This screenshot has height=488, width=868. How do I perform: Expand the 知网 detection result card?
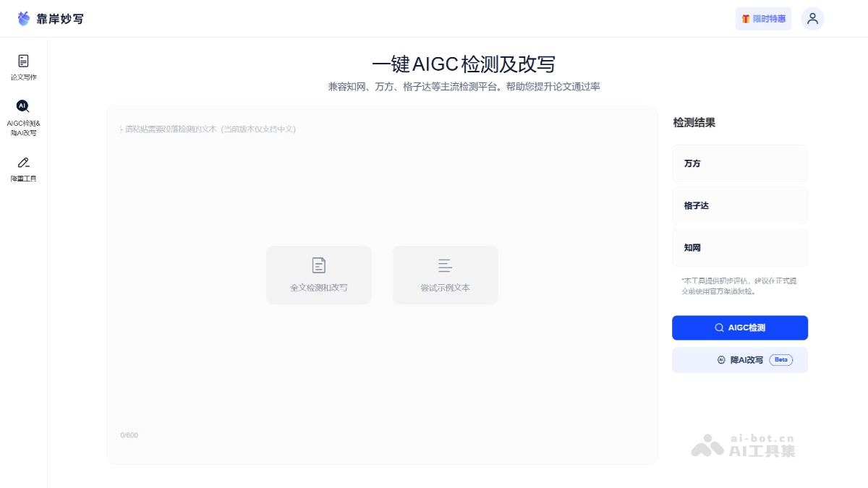pyautogui.click(x=740, y=247)
